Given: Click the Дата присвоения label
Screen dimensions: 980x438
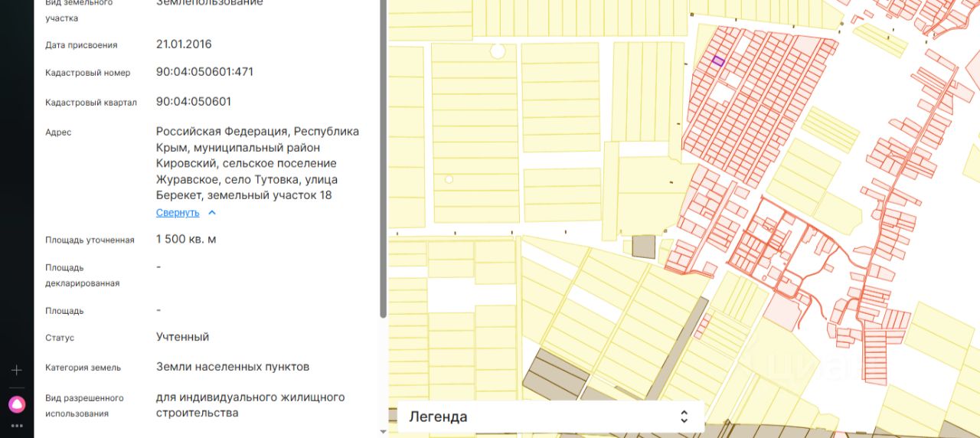Looking at the screenshot, I should click(81, 45).
